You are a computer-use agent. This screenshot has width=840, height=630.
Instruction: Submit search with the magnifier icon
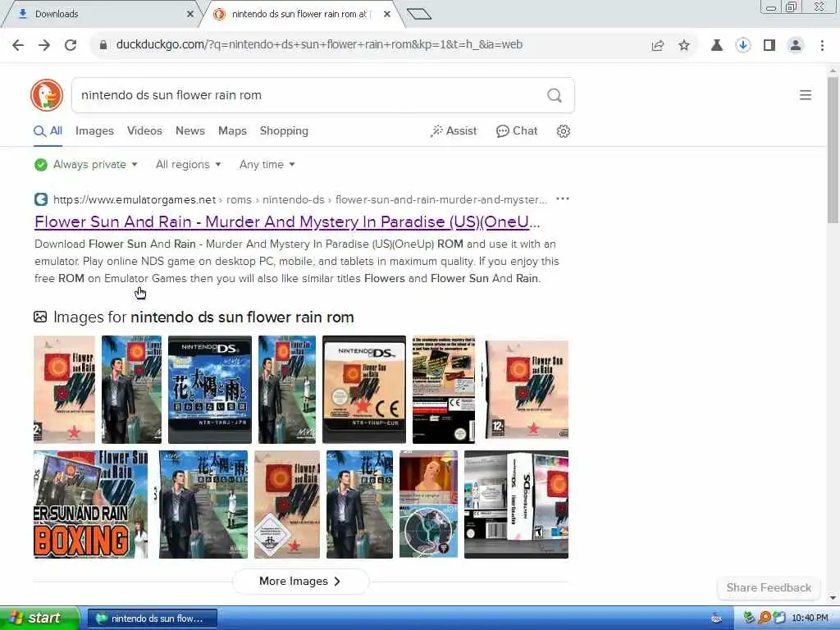pos(555,95)
